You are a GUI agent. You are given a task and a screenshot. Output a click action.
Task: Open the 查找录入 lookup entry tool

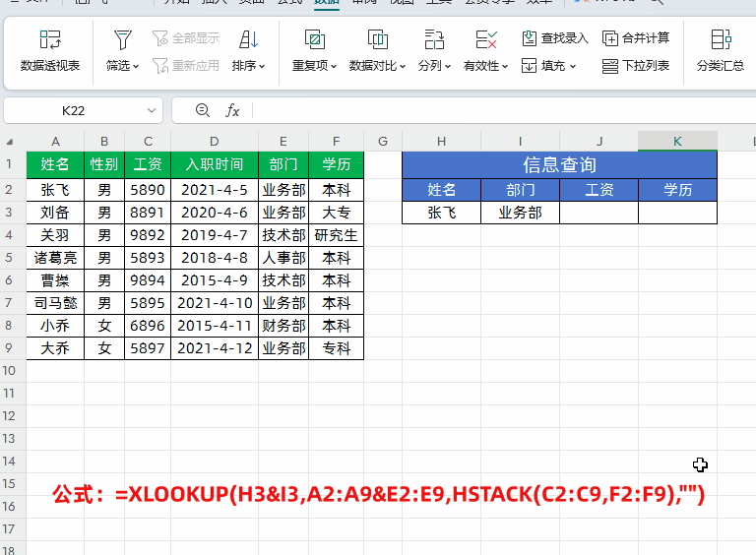coord(555,38)
